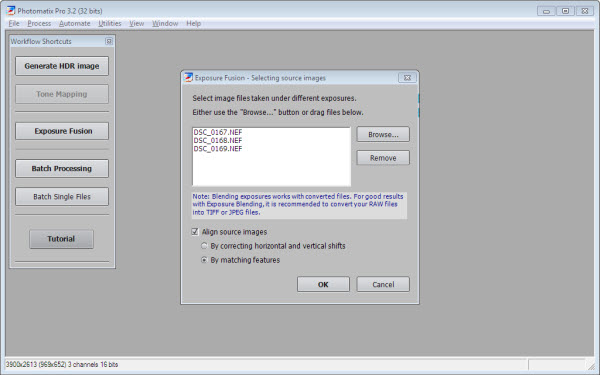Viewport: 600px width, 375px height.
Task: Close the Exposure Fusion dialog
Action: click(407, 78)
